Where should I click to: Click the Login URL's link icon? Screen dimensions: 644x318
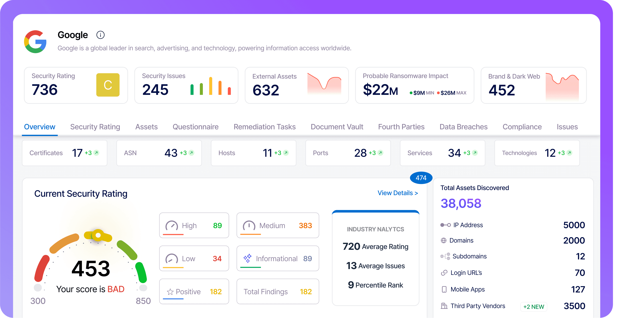tap(444, 273)
